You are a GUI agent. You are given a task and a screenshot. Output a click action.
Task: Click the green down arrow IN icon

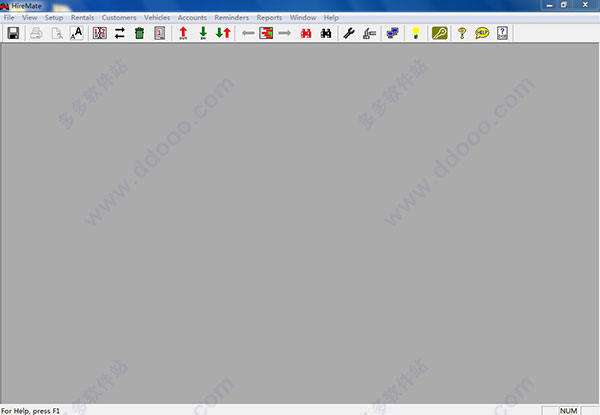tap(203, 33)
